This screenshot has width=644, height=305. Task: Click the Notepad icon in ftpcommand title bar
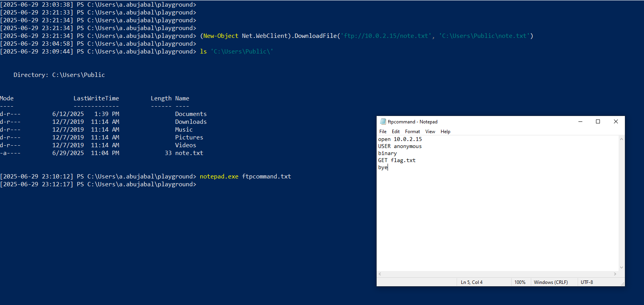coord(383,121)
